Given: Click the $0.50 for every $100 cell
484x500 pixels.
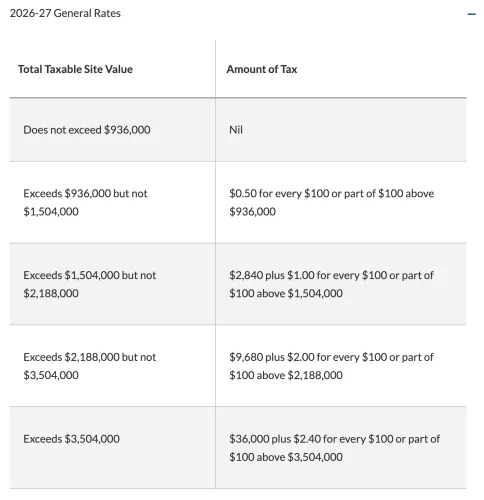Looking at the screenshot, I should coord(341,202).
